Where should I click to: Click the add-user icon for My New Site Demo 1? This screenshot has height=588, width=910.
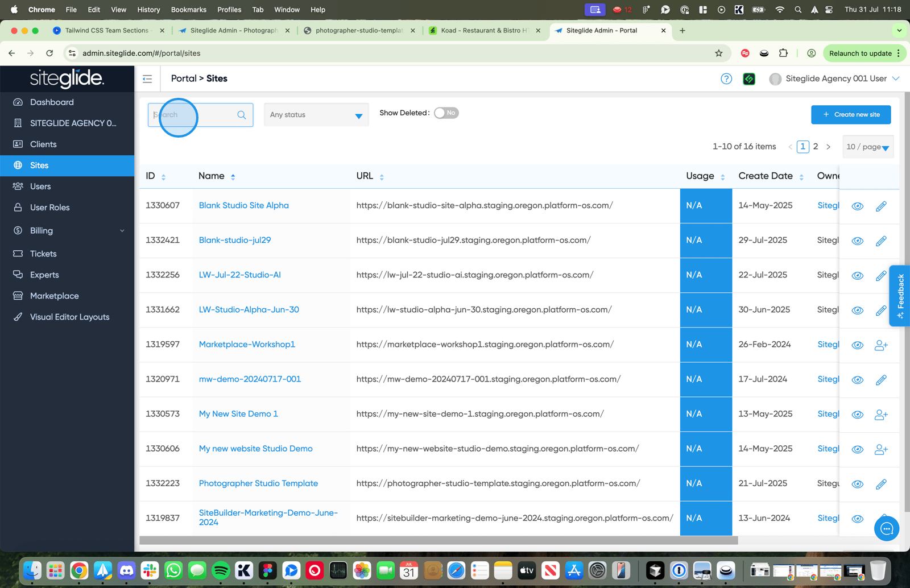click(881, 415)
